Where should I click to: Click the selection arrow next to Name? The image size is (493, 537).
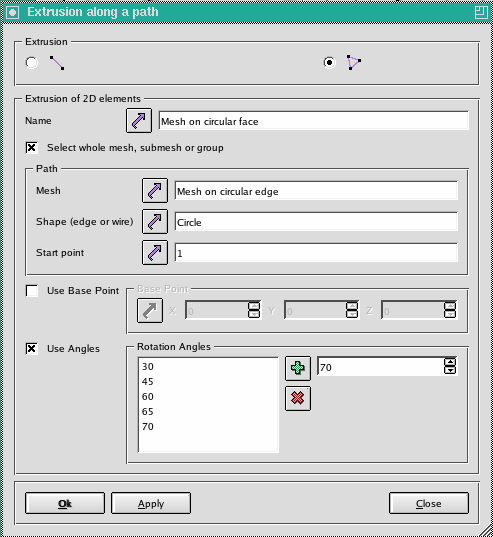[139, 121]
